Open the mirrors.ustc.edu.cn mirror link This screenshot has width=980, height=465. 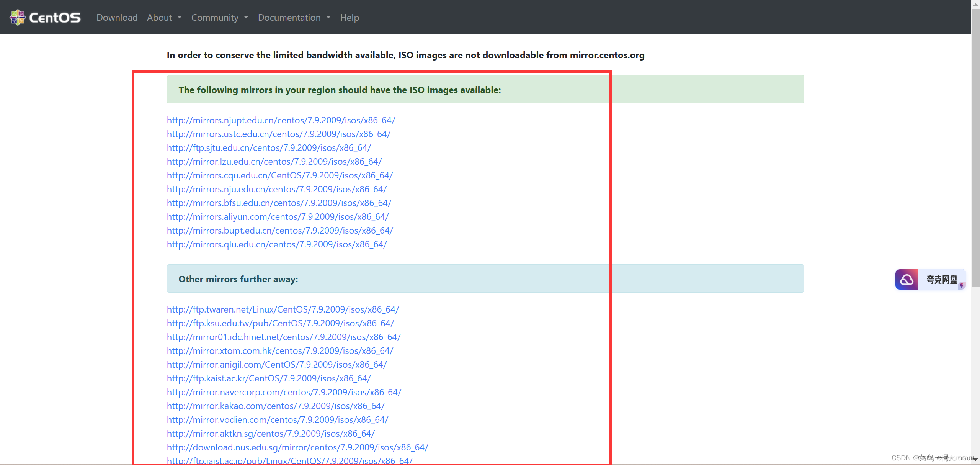pos(278,134)
